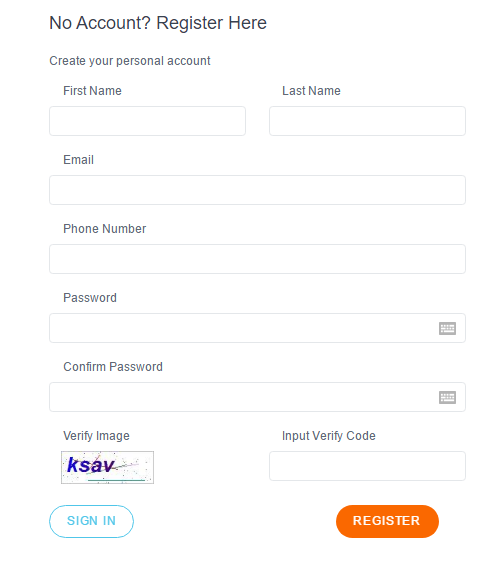Viewport: 493px width, 562px height.
Task: Click the Last Name label
Action: click(311, 91)
